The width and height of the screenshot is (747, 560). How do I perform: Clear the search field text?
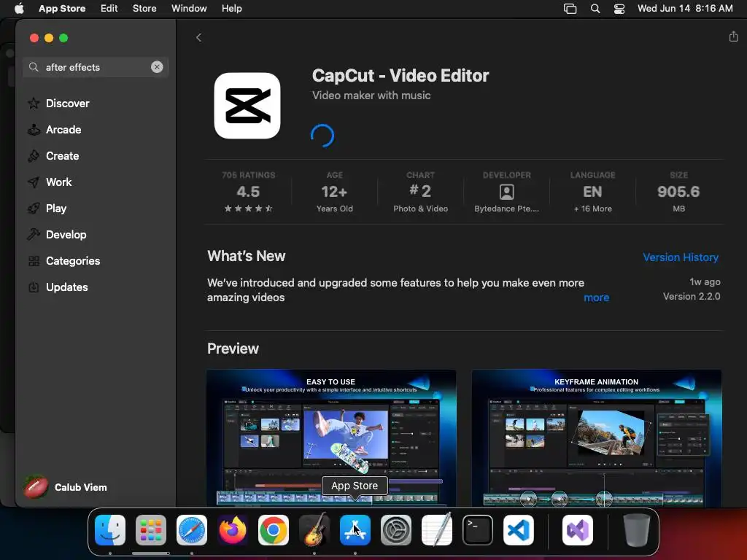tap(157, 67)
